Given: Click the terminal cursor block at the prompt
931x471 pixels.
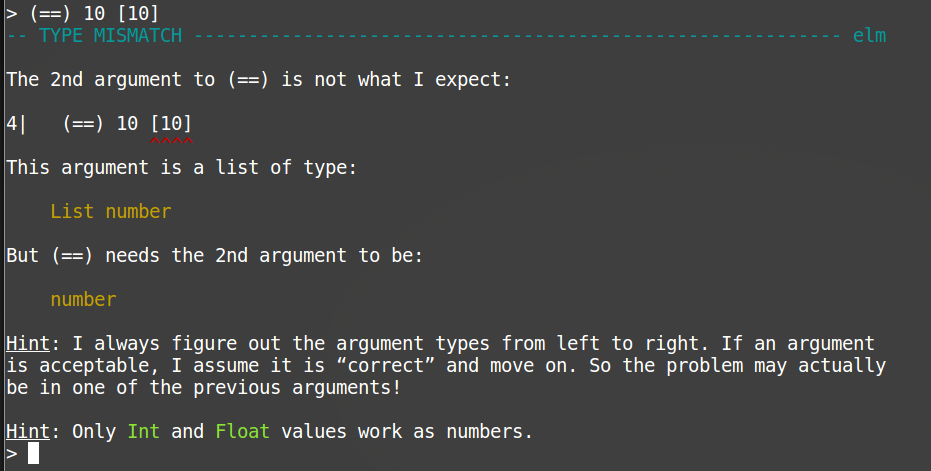Looking at the screenshot, I should (33, 453).
